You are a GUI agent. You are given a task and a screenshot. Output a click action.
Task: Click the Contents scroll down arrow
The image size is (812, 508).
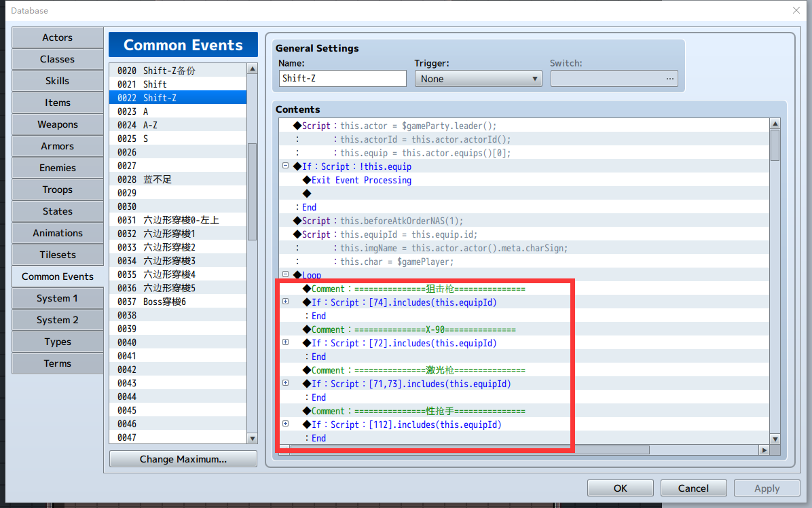pos(775,439)
